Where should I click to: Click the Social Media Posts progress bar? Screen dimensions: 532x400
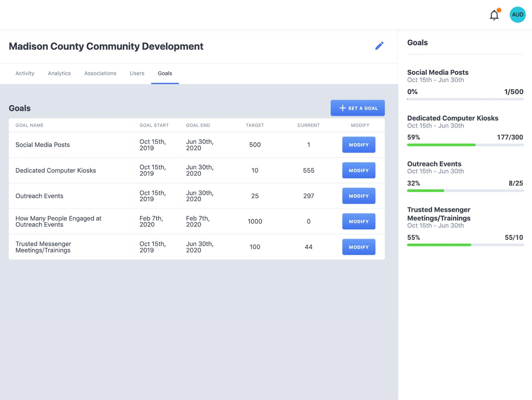coord(465,99)
